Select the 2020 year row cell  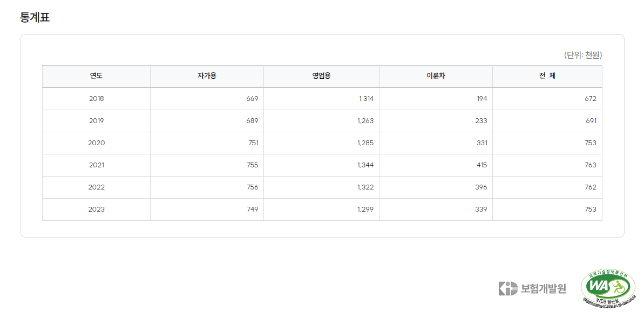pos(97,143)
